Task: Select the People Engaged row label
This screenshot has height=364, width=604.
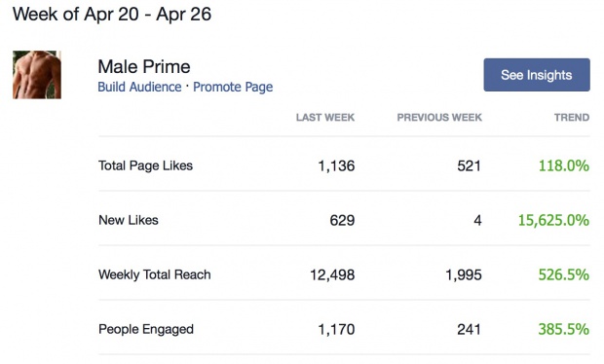Action: pos(146,329)
